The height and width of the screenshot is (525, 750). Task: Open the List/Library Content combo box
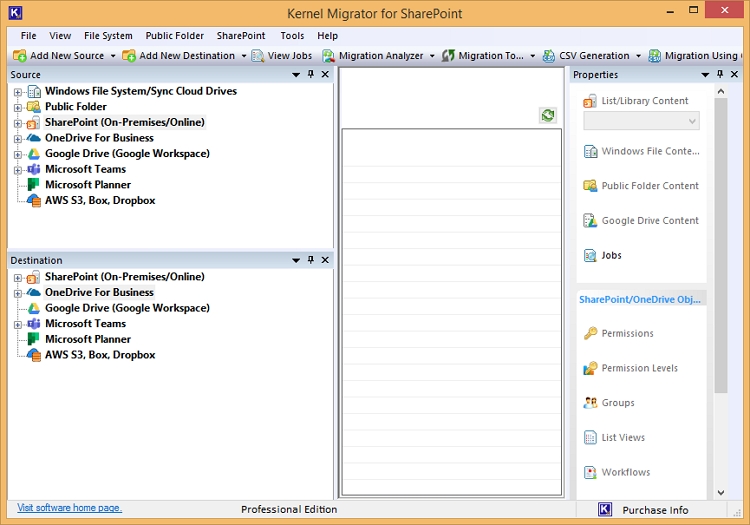pyautogui.click(x=641, y=121)
